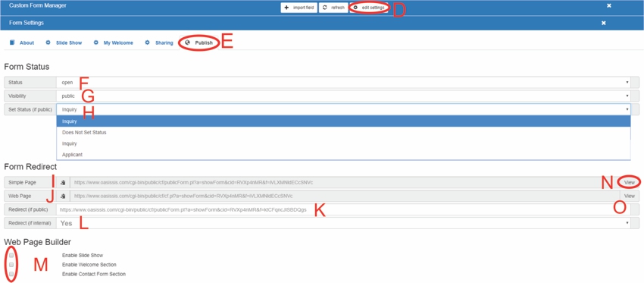The image size is (644, 283).
Task: Click the Web Page Builder heading
Action: pos(38,242)
